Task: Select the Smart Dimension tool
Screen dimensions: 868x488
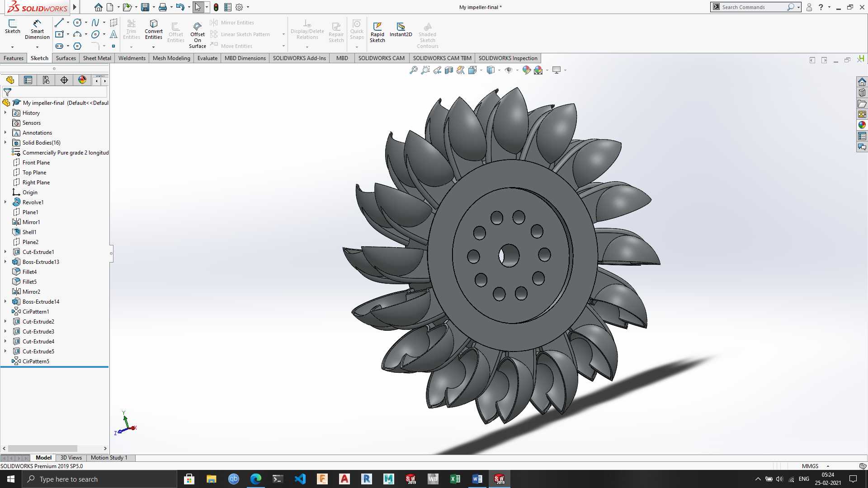Action: 37,29
